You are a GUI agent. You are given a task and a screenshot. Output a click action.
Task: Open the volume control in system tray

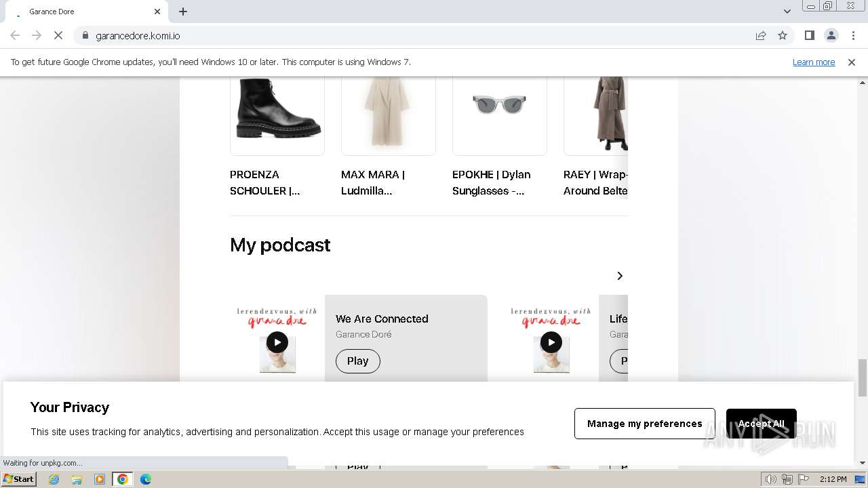click(771, 479)
